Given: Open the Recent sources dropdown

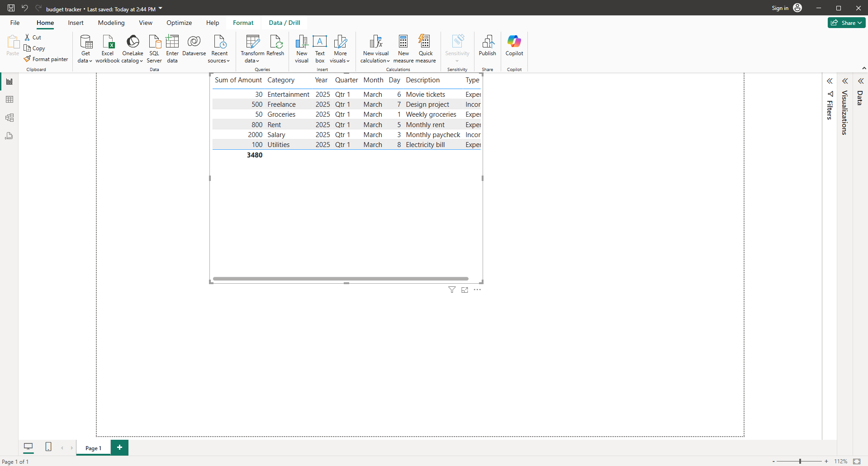Looking at the screenshot, I should 219,48.
